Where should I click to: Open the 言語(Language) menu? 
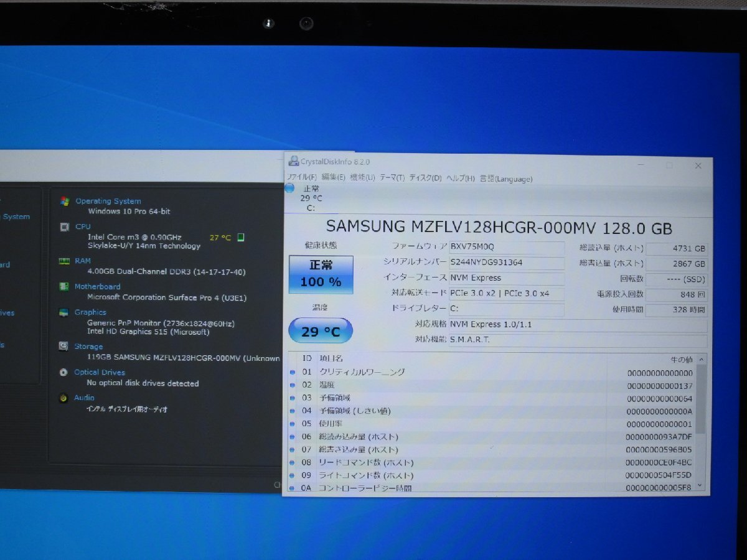[506, 179]
